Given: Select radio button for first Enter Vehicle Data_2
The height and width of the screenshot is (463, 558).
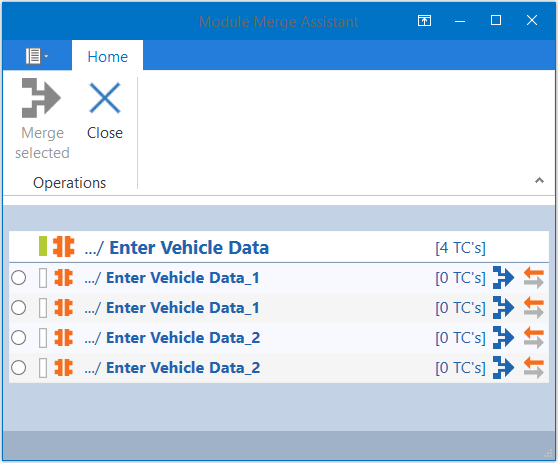Looking at the screenshot, I should click(19, 337).
